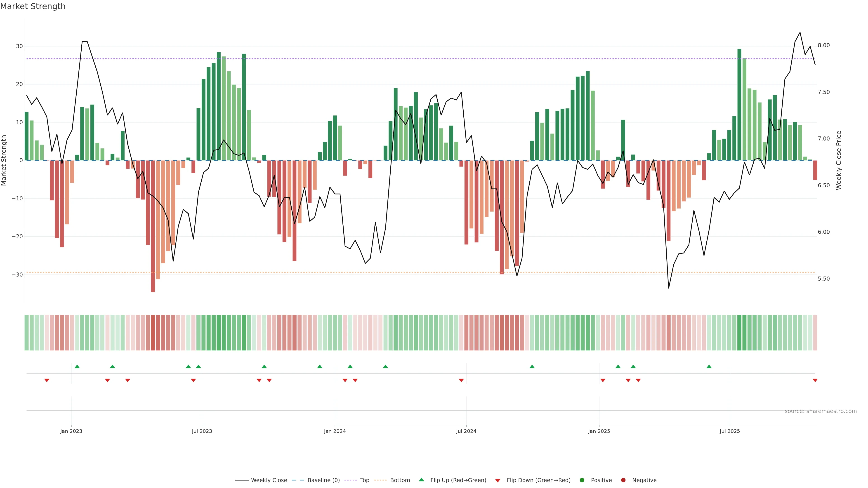Click the green Positive circle legend icon
This screenshot has width=868, height=488.
coord(582,480)
